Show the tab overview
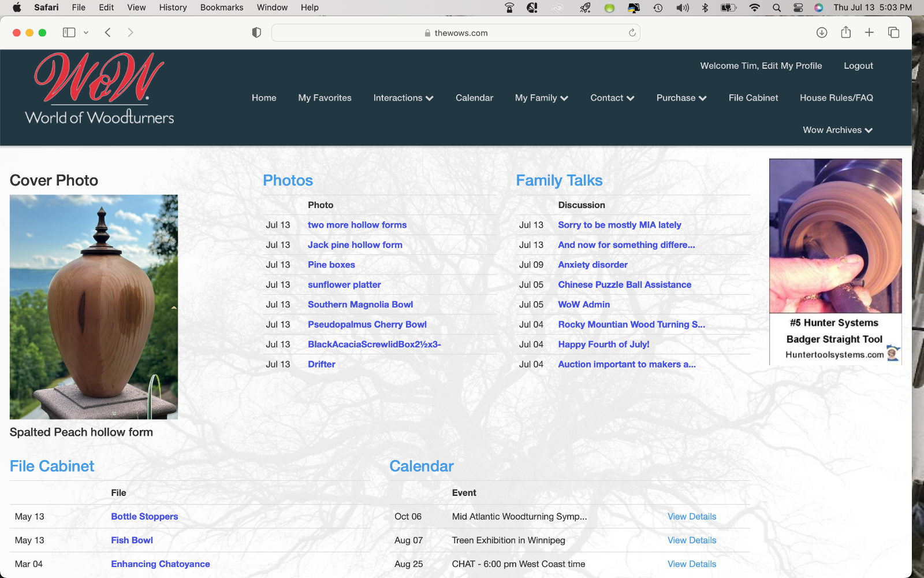The width and height of the screenshot is (924, 578). (893, 32)
